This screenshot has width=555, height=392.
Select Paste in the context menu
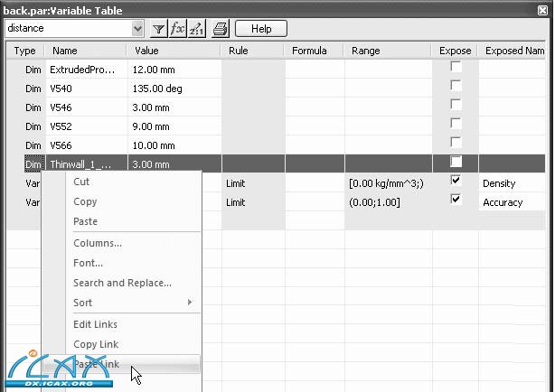click(121, 221)
